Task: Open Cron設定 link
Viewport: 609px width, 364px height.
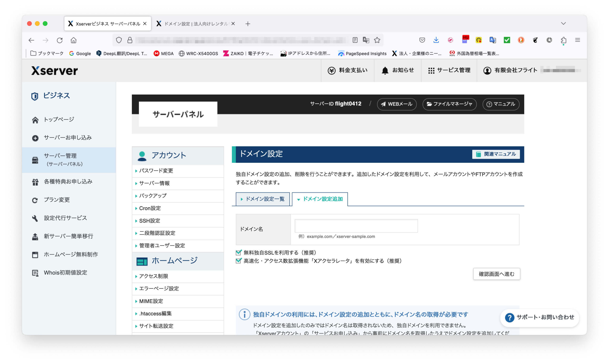Action: (178, 208)
